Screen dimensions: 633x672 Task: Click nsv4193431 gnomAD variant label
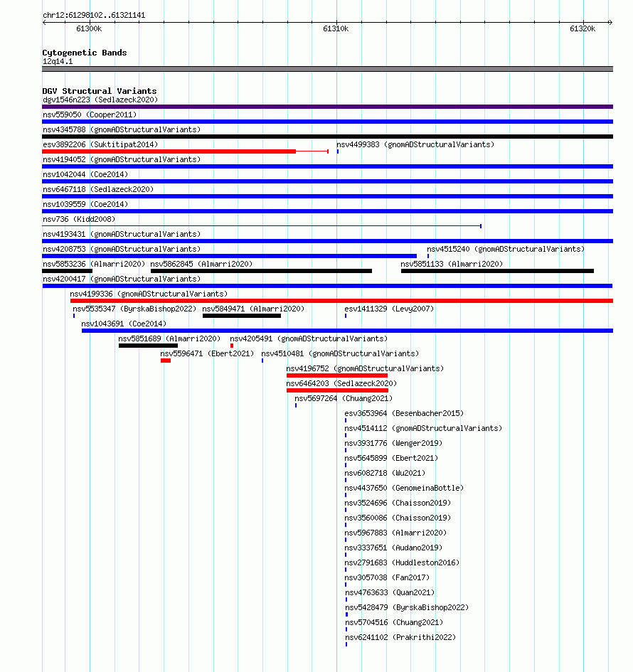point(122,235)
